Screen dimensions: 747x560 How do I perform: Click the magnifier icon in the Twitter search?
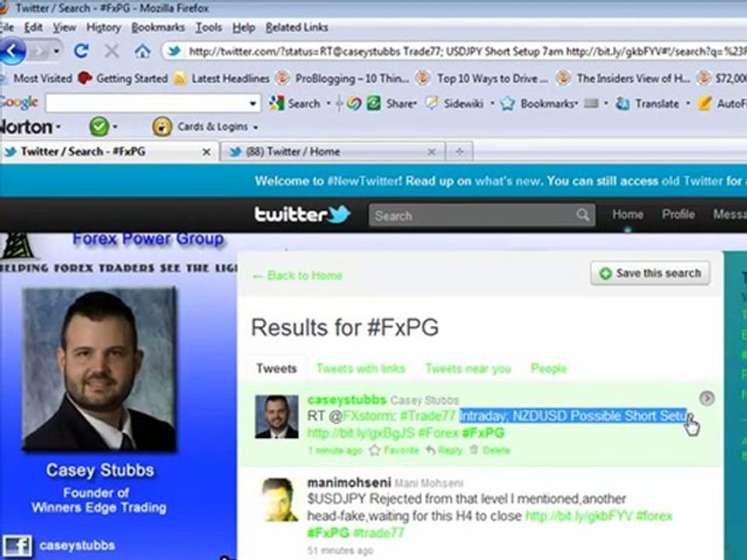(x=583, y=215)
